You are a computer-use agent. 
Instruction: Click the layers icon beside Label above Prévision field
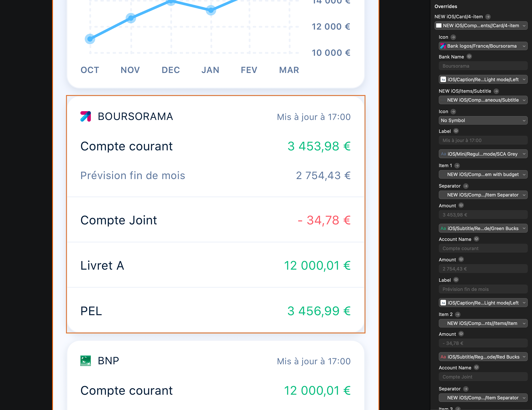click(x=456, y=280)
